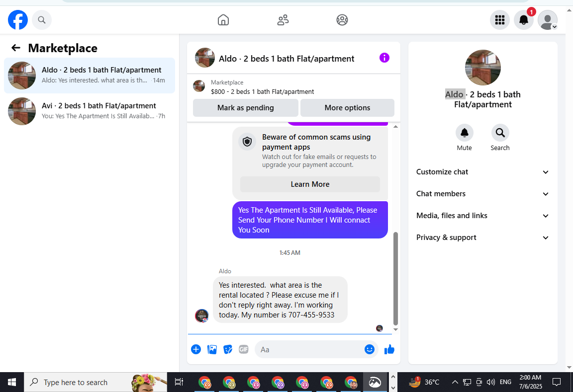Go to the Home feed icon
The width and height of the screenshot is (573, 392).
[223, 20]
